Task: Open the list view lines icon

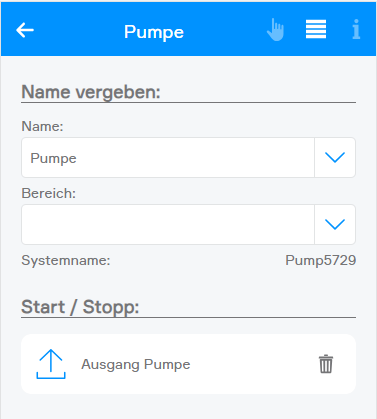Action: tap(316, 29)
